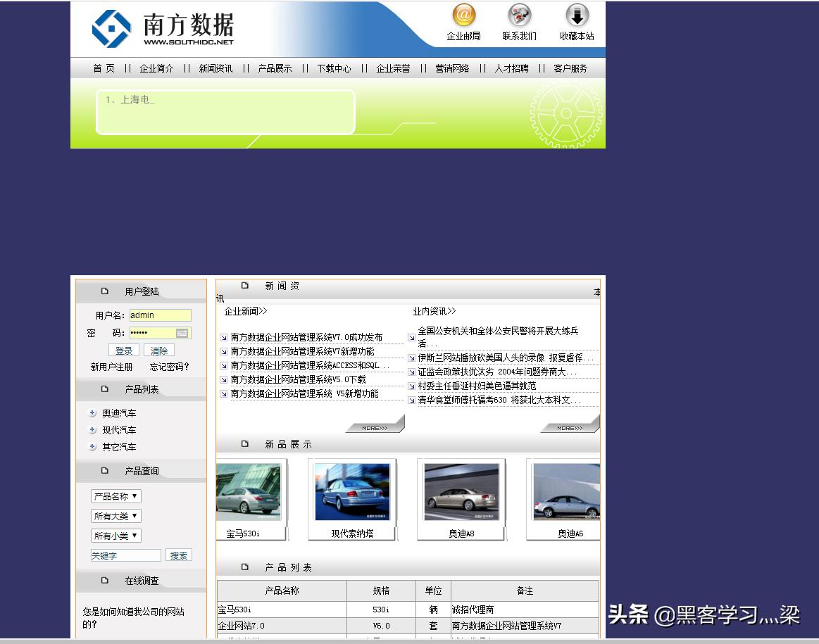Click the 登录 login button
The image size is (819, 644).
coord(125,350)
